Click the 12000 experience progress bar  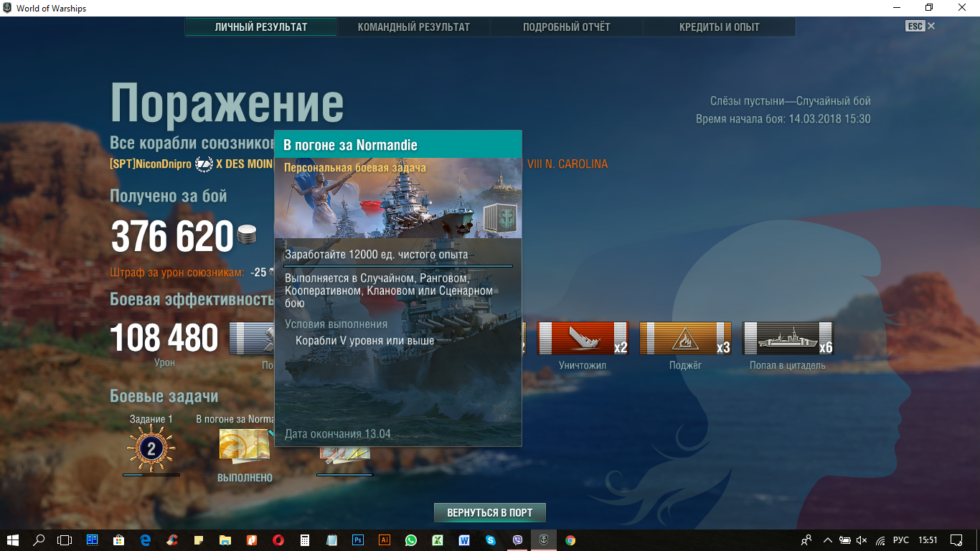tap(398, 265)
